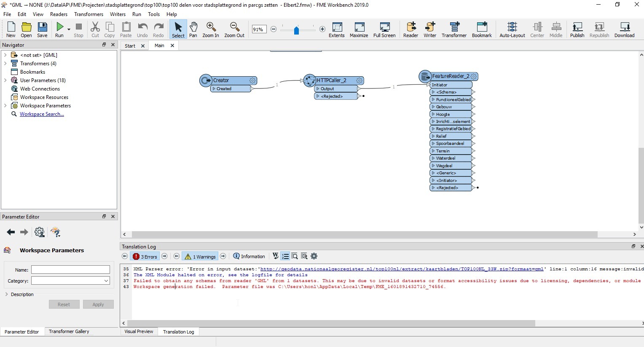Expand User Parameters (18) node
Image resolution: width=644 pixels, height=347 pixels.
5,80
